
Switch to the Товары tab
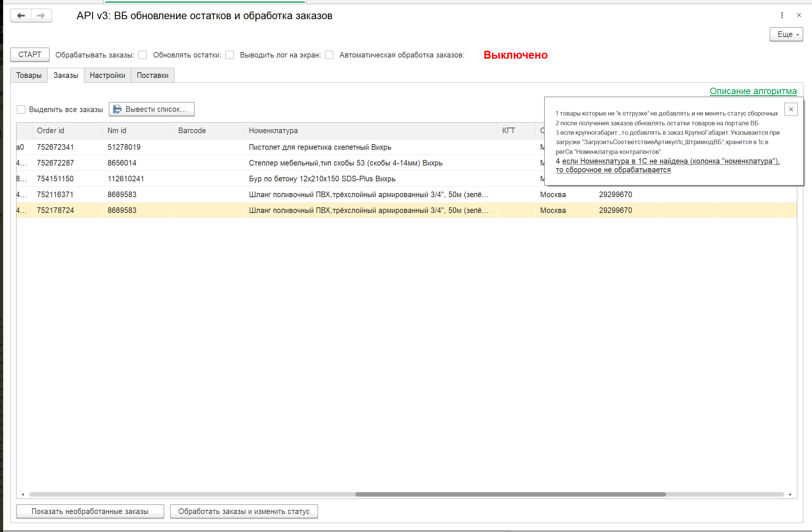click(29, 75)
